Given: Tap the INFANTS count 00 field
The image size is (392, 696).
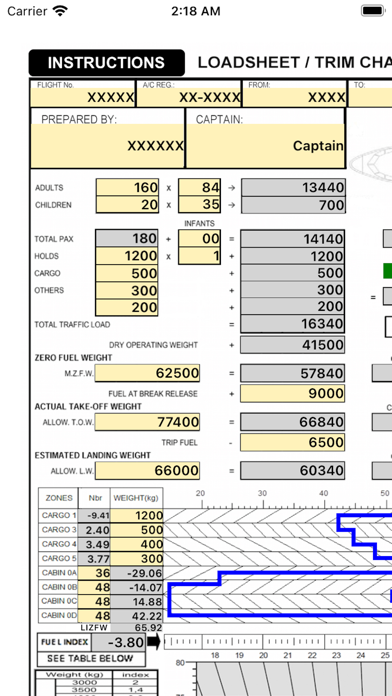Looking at the screenshot, I should (x=199, y=239).
